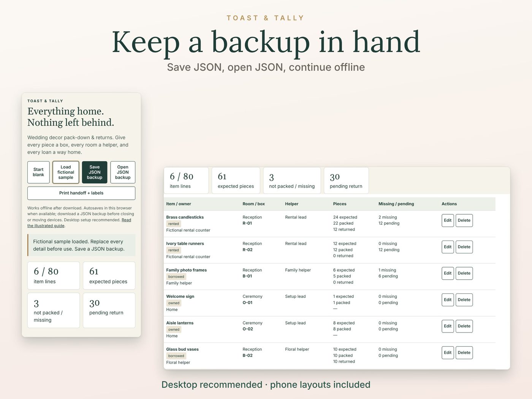
Task: Edit the Family photo frames item
Action: point(448,273)
